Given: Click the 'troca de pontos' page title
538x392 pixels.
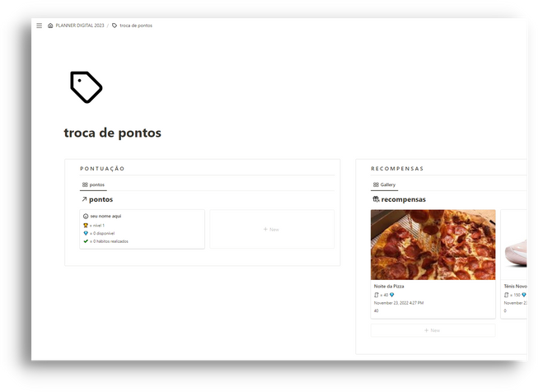Looking at the screenshot, I should [x=113, y=133].
